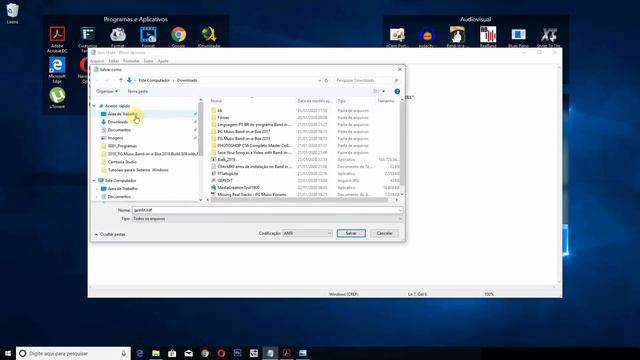This screenshot has width=640, height=360.
Task: Click the Up one level arrow in Save dialog
Action: (x=120, y=80)
